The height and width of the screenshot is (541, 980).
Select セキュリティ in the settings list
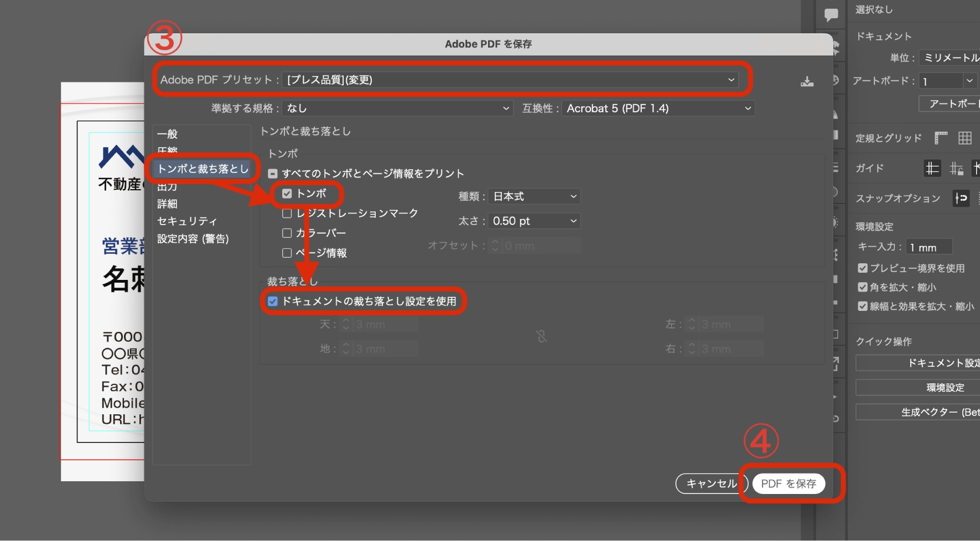coord(187,221)
